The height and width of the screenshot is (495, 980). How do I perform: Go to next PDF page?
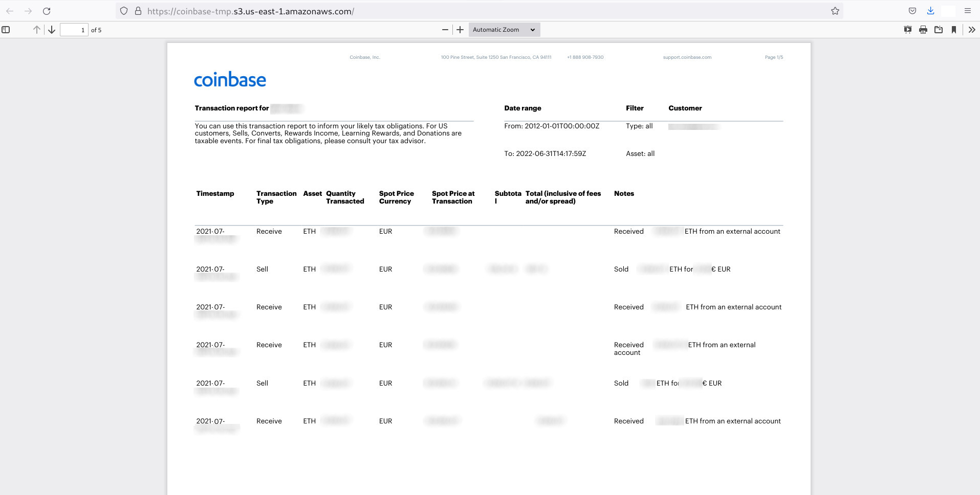[x=52, y=30]
